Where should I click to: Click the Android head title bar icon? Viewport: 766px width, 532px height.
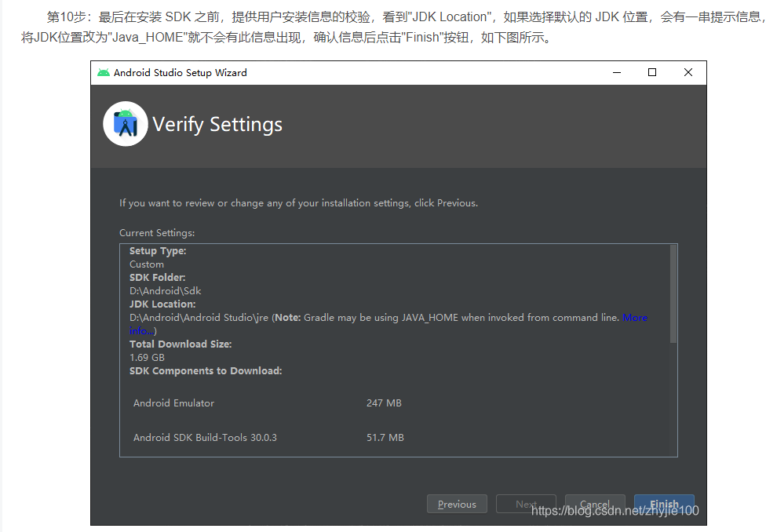tap(103, 73)
